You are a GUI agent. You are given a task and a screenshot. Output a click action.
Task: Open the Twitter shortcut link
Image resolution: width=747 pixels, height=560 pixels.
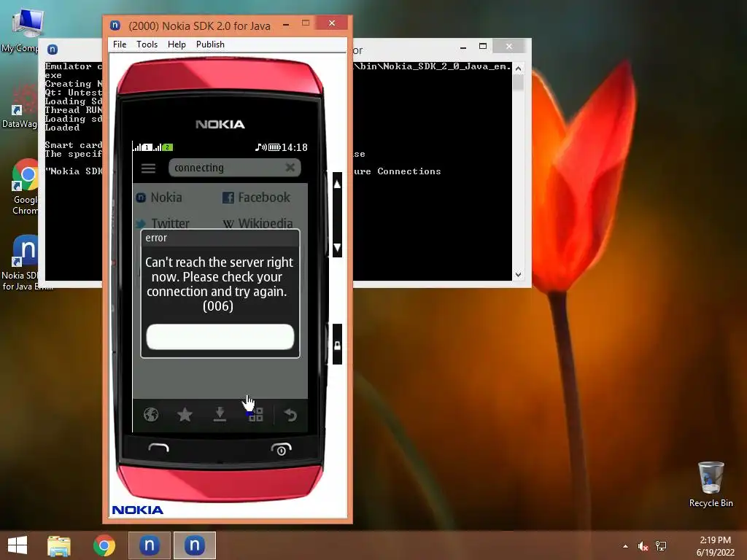coord(162,223)
